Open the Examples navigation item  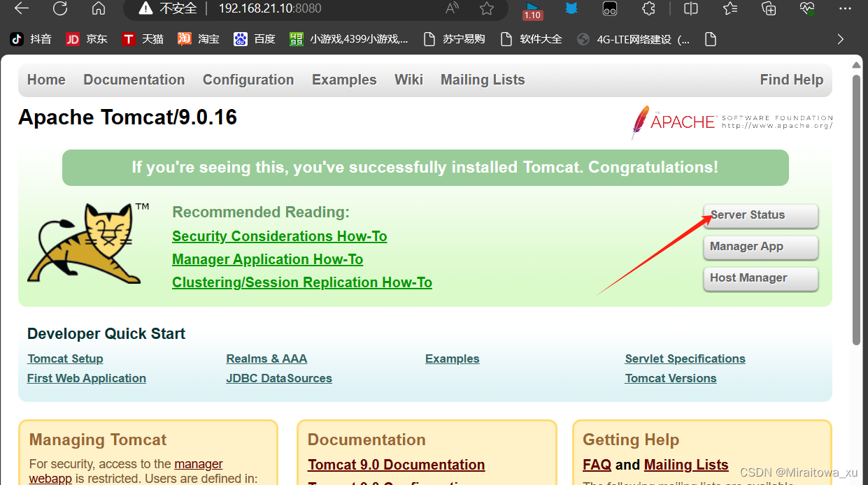click(x=344, y=80)
